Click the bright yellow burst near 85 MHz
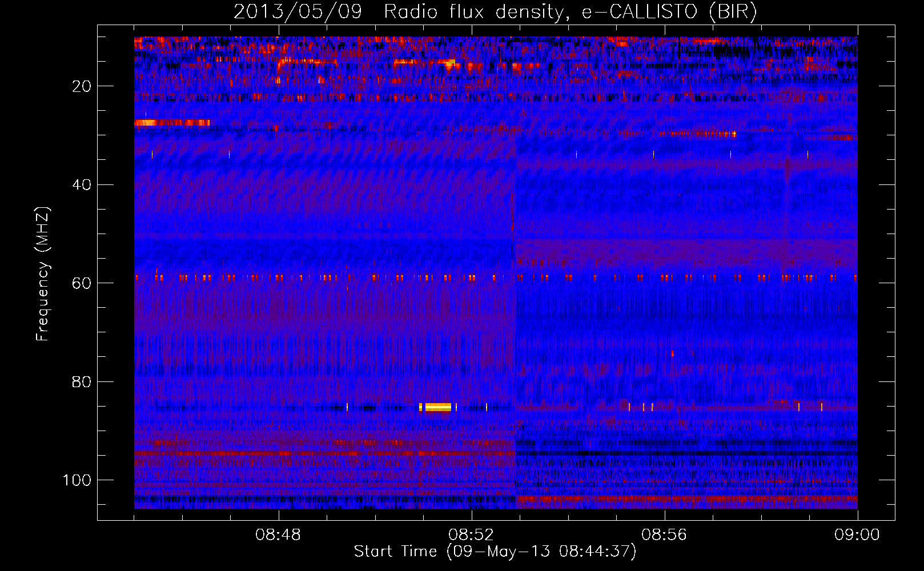Viewport: 924px width, 571px height. [437, 407]
